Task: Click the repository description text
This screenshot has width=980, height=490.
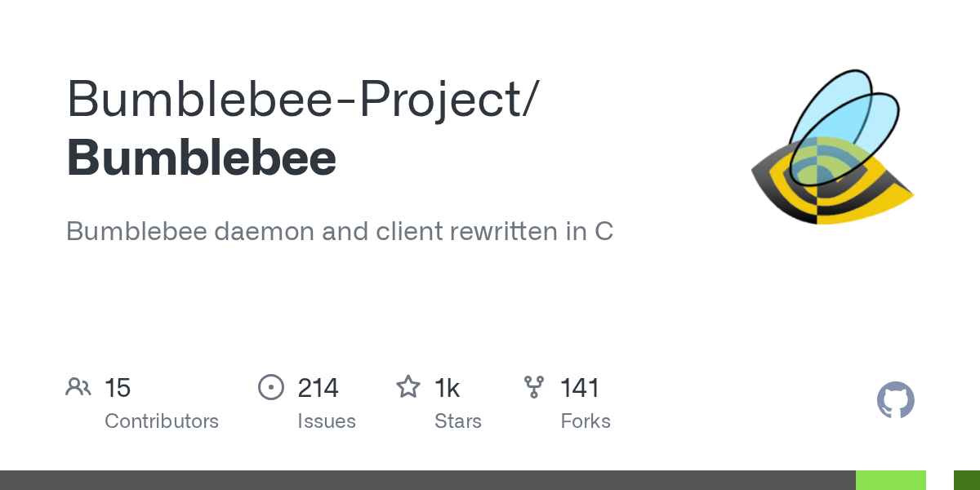Action: tap(339, 231)
